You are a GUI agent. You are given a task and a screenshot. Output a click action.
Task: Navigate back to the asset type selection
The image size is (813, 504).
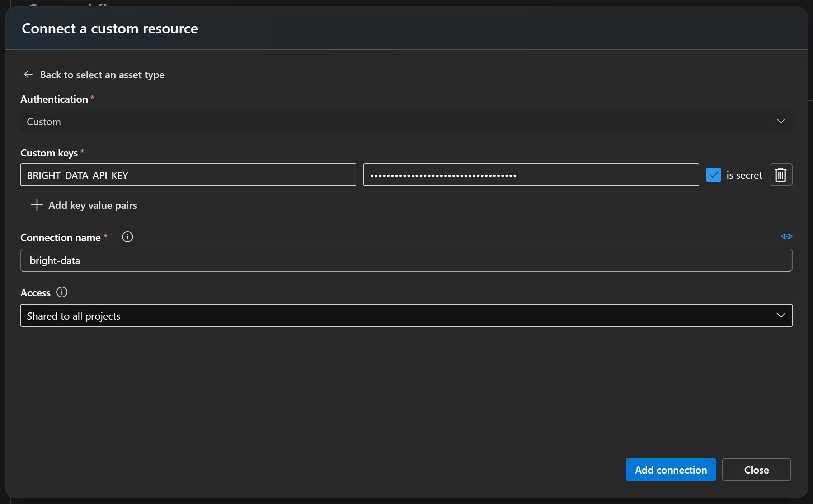[x=102, y=75]
